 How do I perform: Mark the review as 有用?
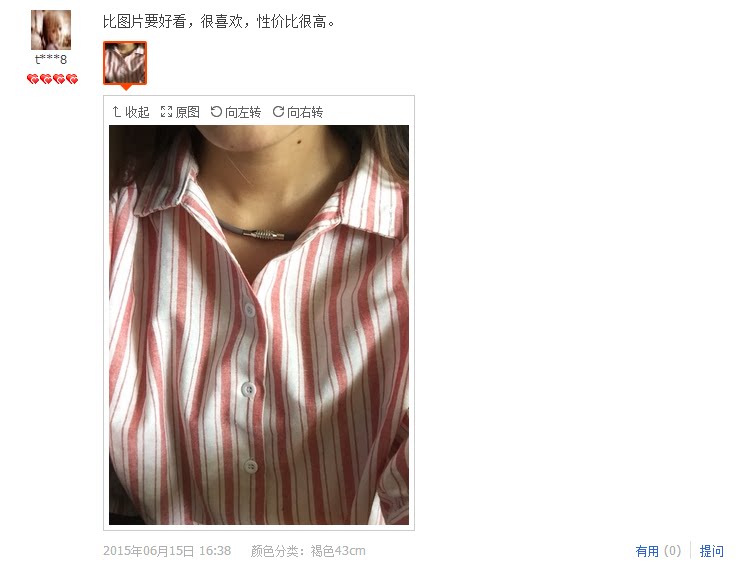[x=647, y=551]
